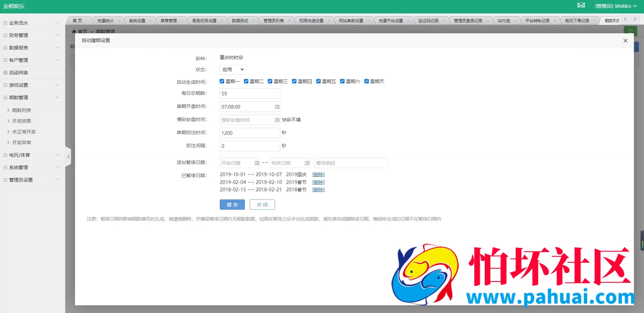Click the 提交 submit button
This screenshot has width=644, height=313.
[232, 204]
